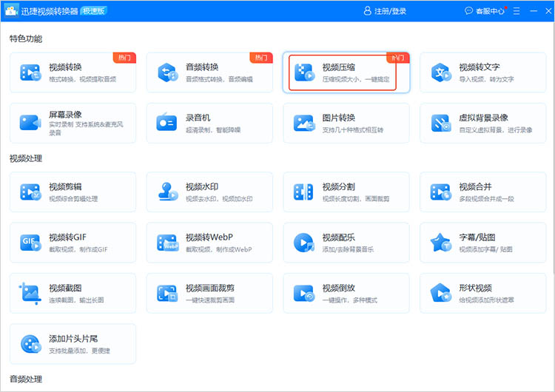Click the user profile icon
555x392 pixels.
367,10
